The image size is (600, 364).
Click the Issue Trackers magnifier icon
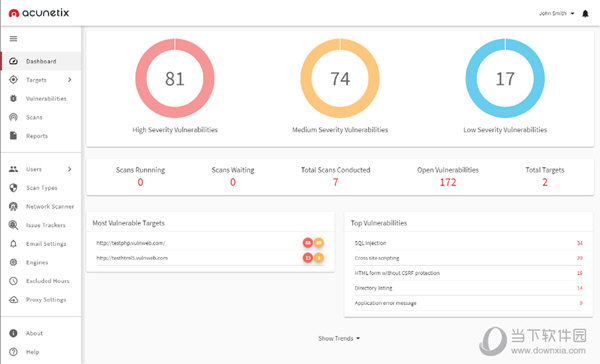[x=13, y=225]
